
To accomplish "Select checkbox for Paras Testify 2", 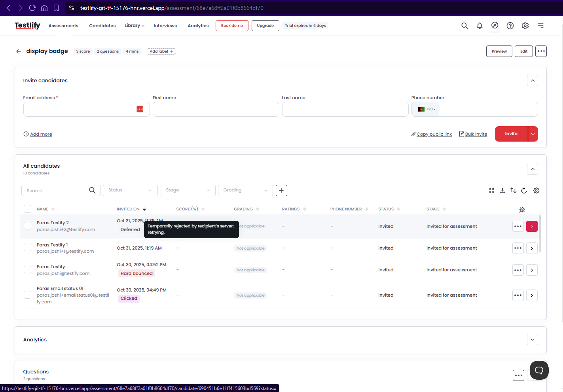I will point(27,225).
